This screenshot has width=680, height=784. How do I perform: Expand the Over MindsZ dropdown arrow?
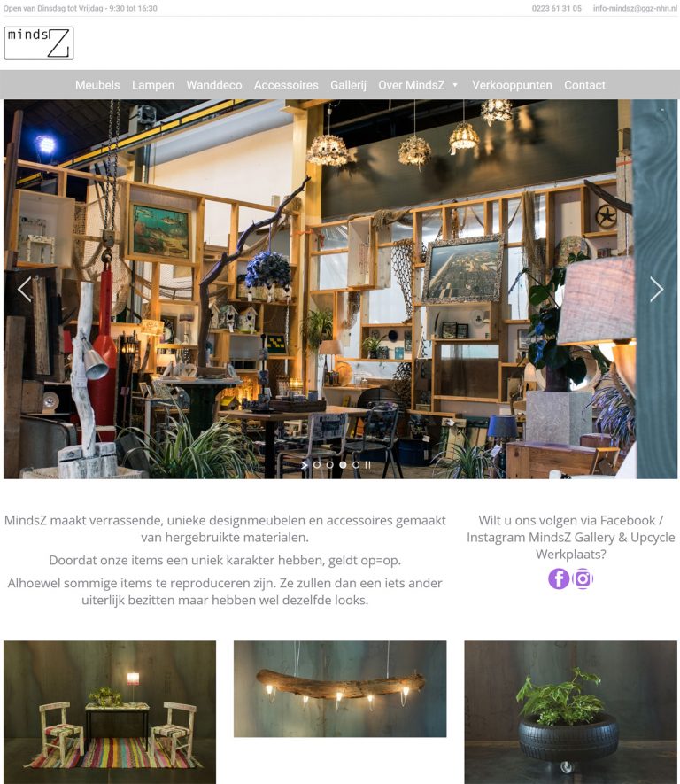pos(455,85)
